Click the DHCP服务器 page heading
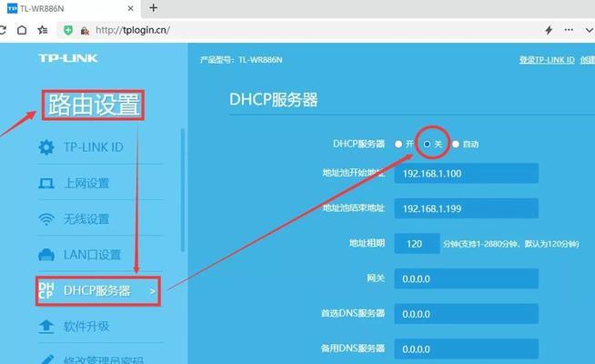595x364 pixels. pyautogui.click(x=273, y=100)
